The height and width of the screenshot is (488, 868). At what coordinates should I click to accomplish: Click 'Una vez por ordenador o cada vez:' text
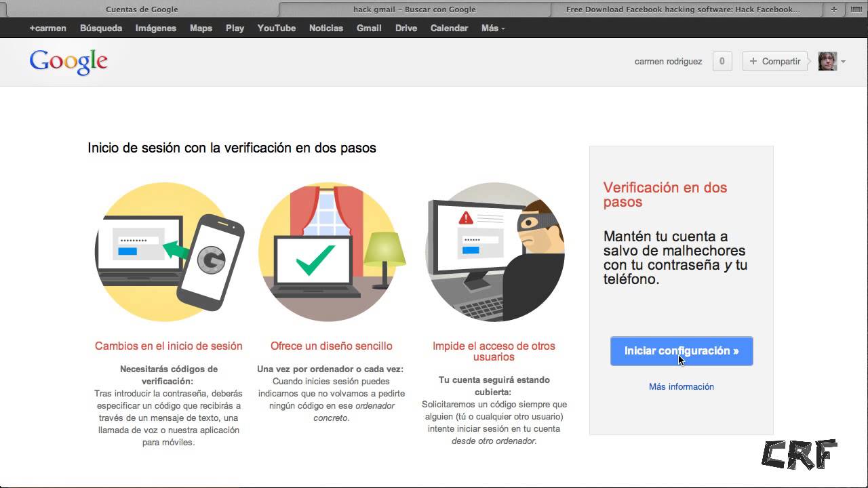[330, 369]
